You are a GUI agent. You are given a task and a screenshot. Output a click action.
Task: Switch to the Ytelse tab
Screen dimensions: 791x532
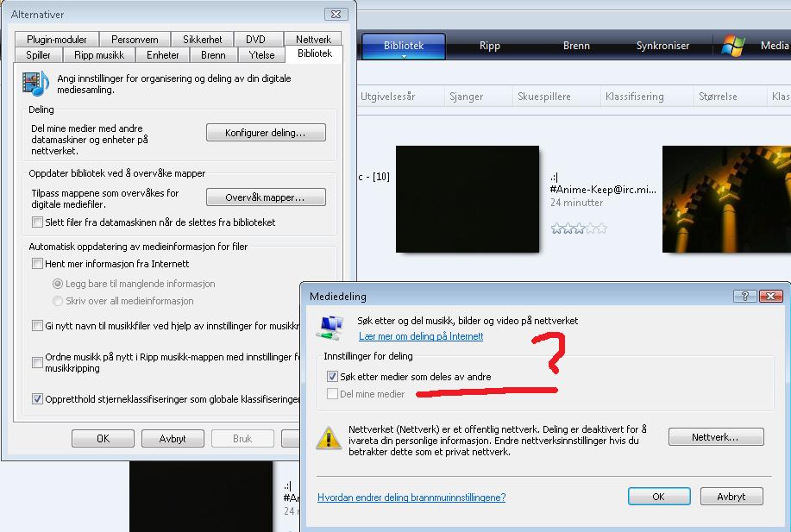pos(262,55)
